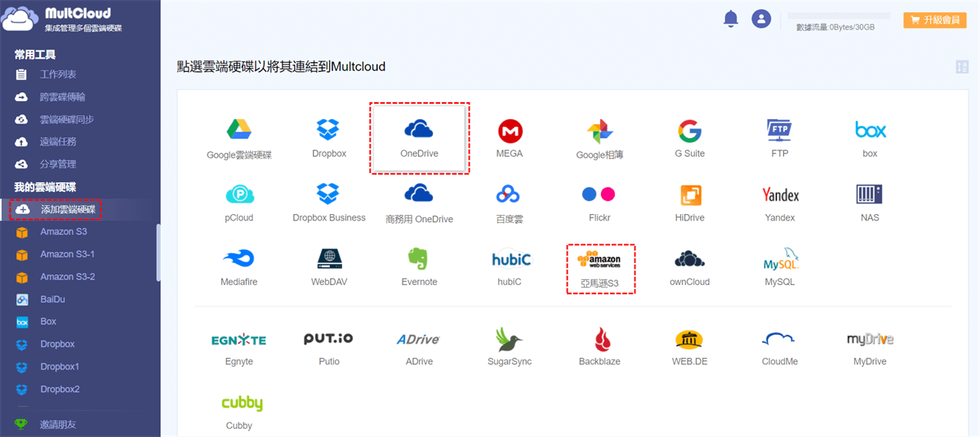The width and height of the screenshot is (980, 437).
Task: Open 工作列表 task list
Action: [x=58, y=74]
